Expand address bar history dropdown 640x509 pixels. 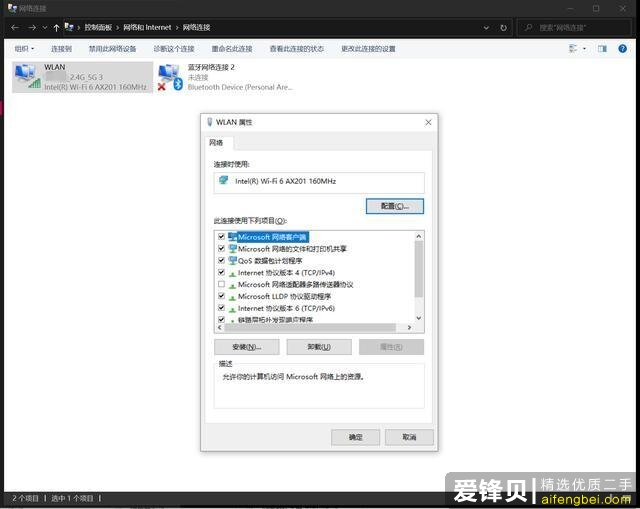(x=486, y=28)
